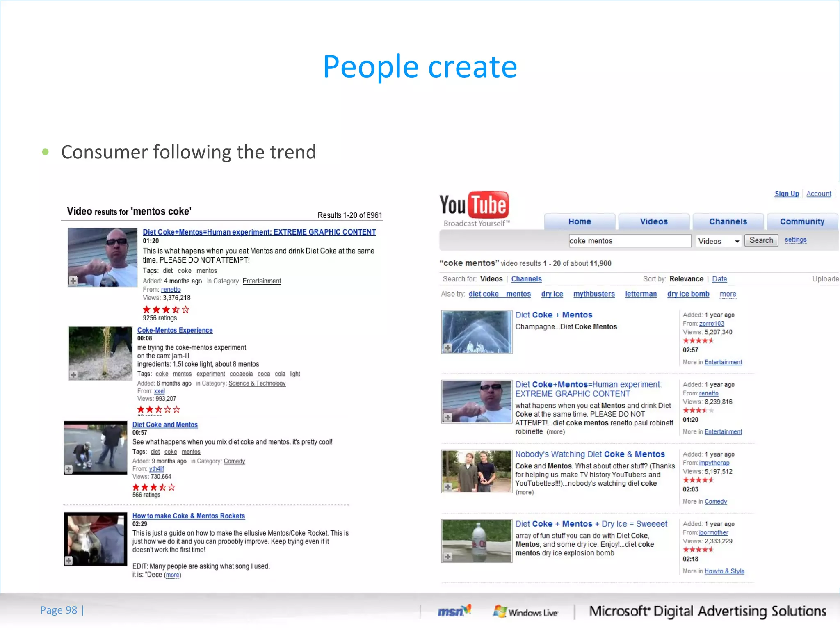Click the Comedy link under impytherap video
This screenshot has height=630, width=840.
(x=716, y=502)
